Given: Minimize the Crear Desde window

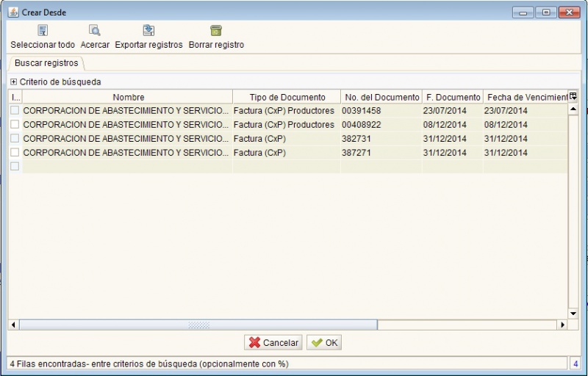Looking at the screenshot, I should pos(524,12).
